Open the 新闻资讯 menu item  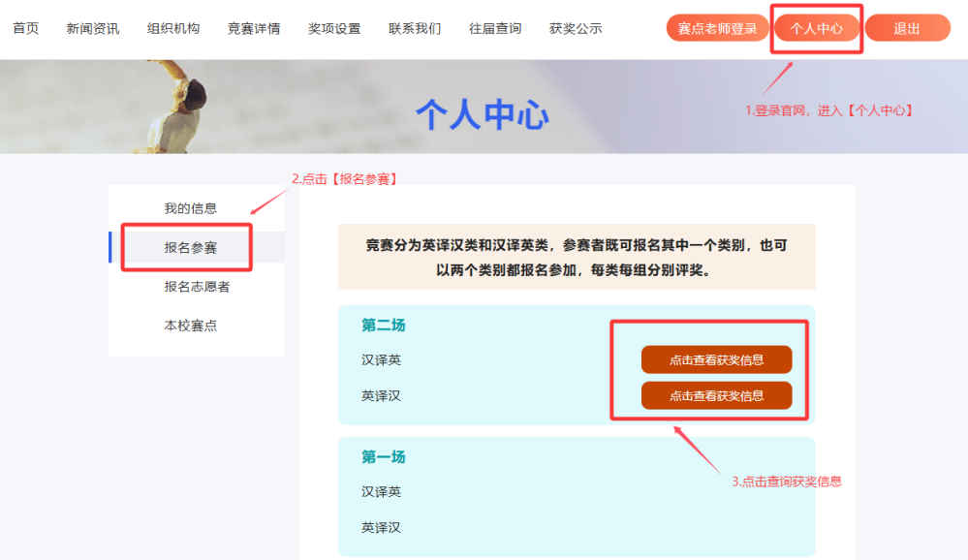point(93,28)
